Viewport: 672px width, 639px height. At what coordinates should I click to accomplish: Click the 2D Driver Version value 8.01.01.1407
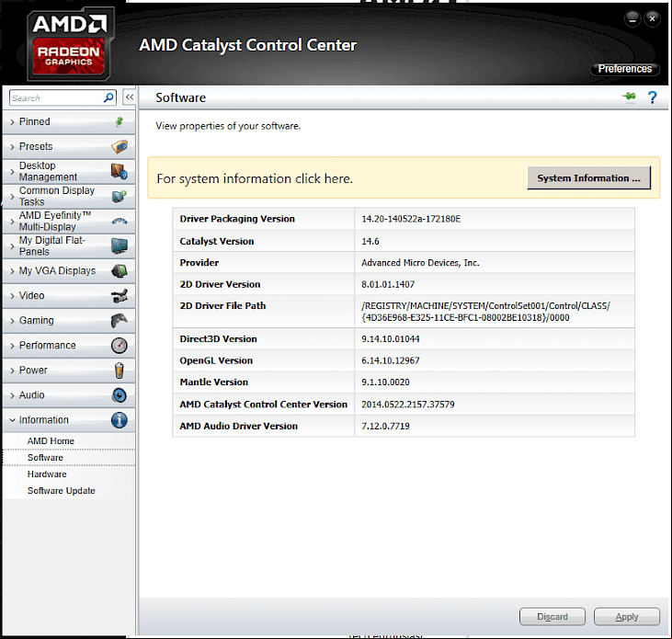(x=388, y=284)
